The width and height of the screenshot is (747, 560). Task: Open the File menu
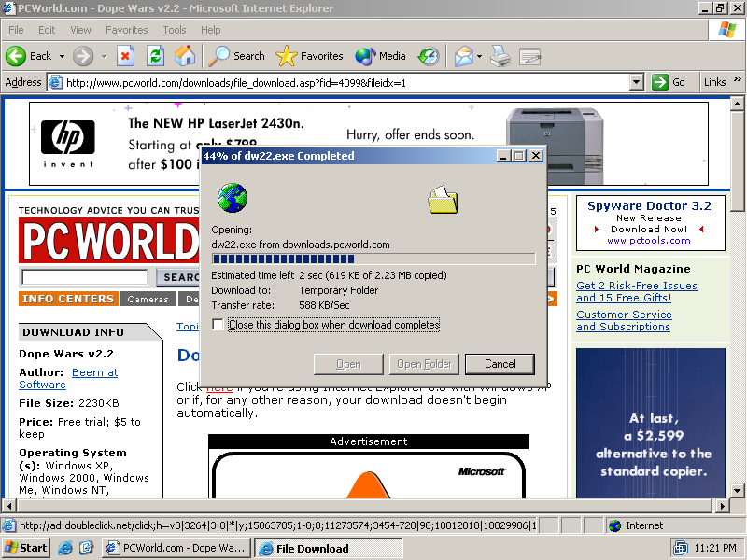click(16, 30)
